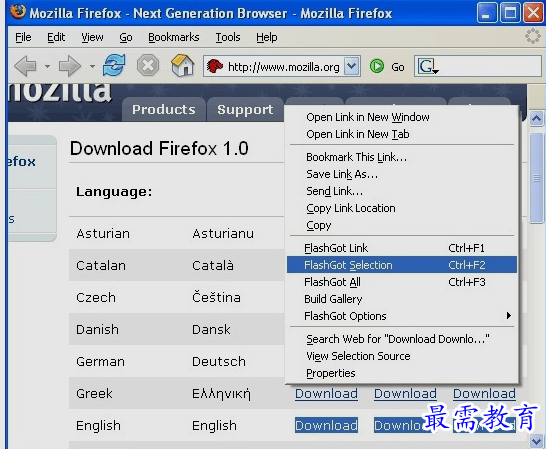Click the first Download link in the English row

[x=326, y=425]
